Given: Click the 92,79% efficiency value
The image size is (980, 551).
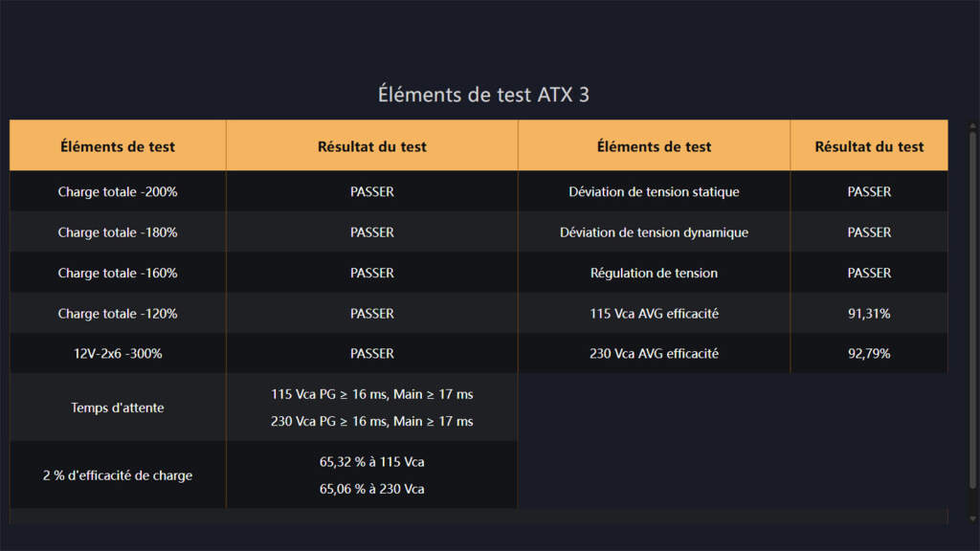Looking at the screenshot, I should pyautogui.click(x=869, y=354).
